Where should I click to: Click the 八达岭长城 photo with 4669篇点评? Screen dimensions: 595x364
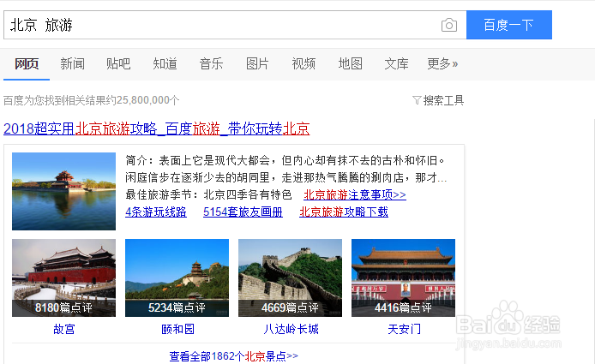290,277
